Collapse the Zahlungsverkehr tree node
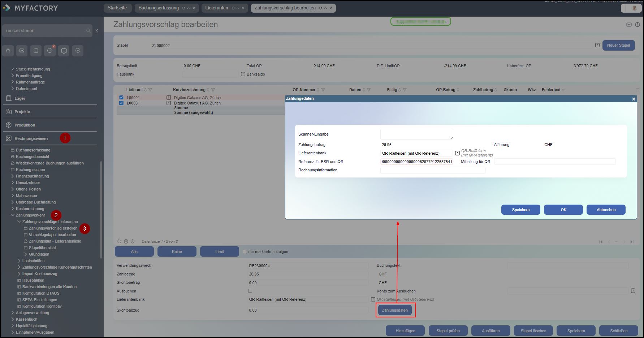The image size is (644, 338). click(x=13, y=215)
